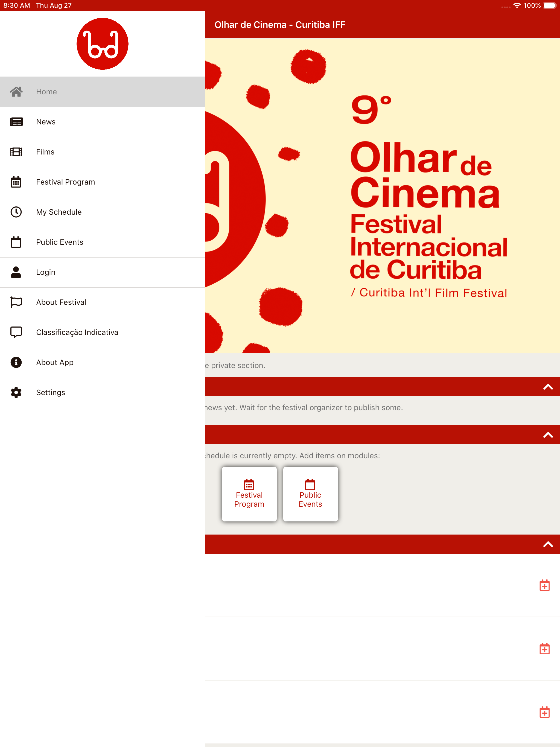Click the flag icon beside About Festival
560x747 pixels.
pyautogui.click(x=16, y=302)
